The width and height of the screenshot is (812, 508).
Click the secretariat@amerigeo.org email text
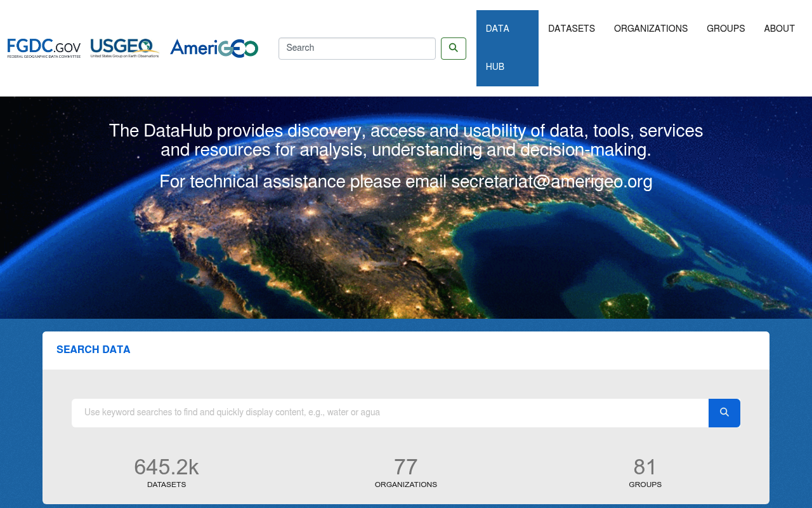tap(552, 182)
